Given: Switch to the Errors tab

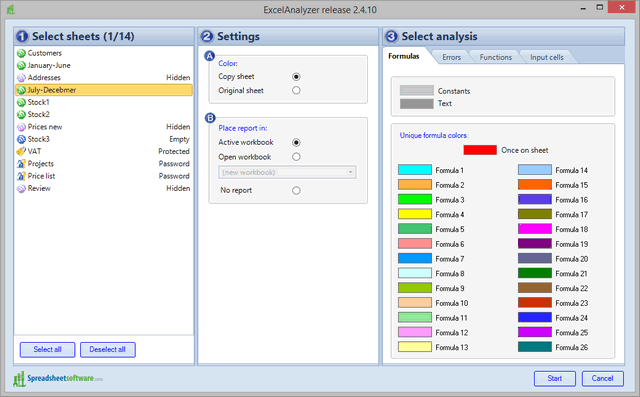Looking at the screenshot, I should [x=451, y=57].
